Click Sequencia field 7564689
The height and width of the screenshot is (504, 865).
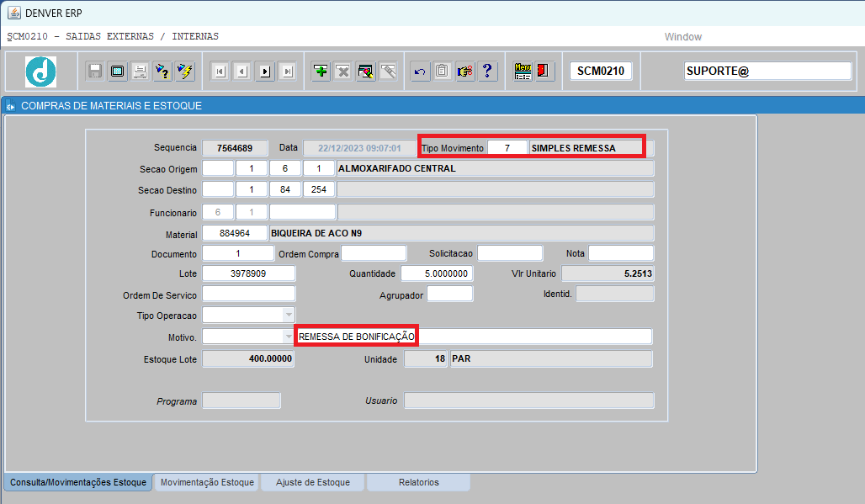(235, 148)
